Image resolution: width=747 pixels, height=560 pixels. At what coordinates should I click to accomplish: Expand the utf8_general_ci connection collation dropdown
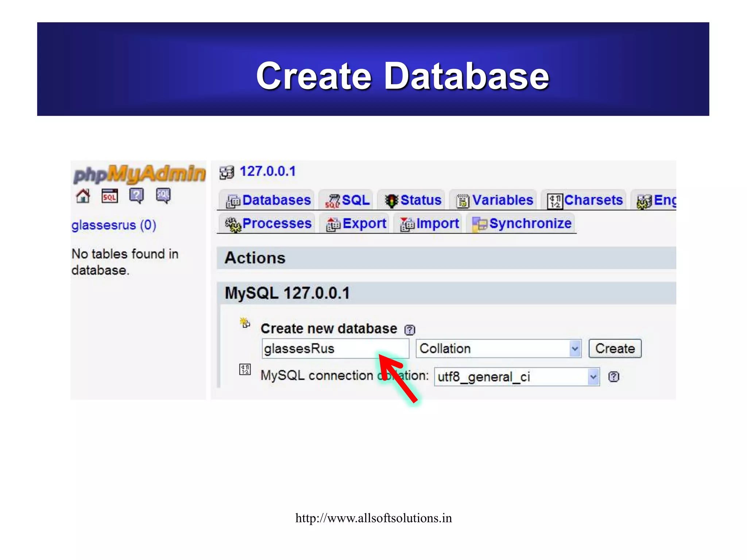516,377
